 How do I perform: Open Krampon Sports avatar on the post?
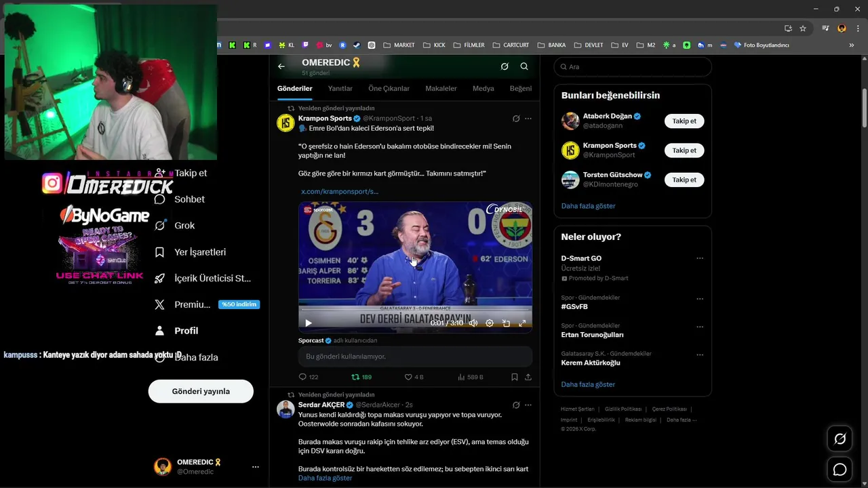pyautogui.click(x=285, y=123)
